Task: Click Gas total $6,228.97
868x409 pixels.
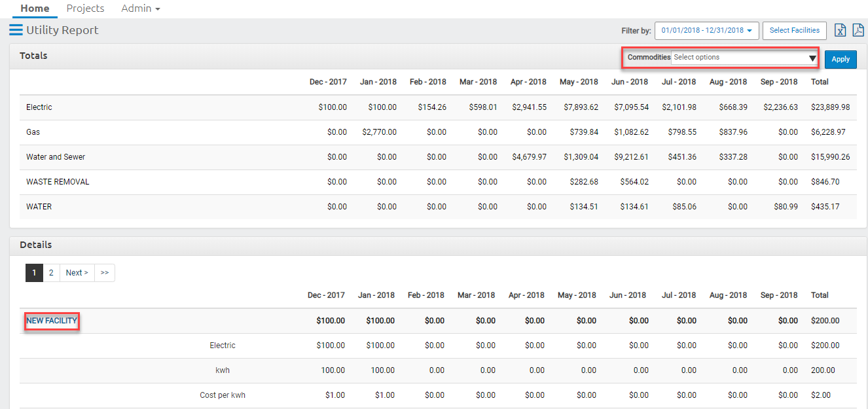Action: coord(828,132)
